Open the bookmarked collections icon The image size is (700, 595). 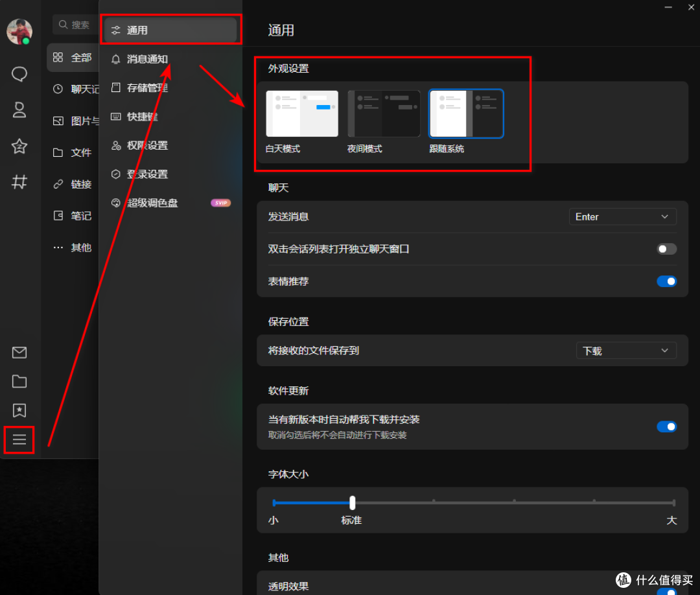(19, 410)
